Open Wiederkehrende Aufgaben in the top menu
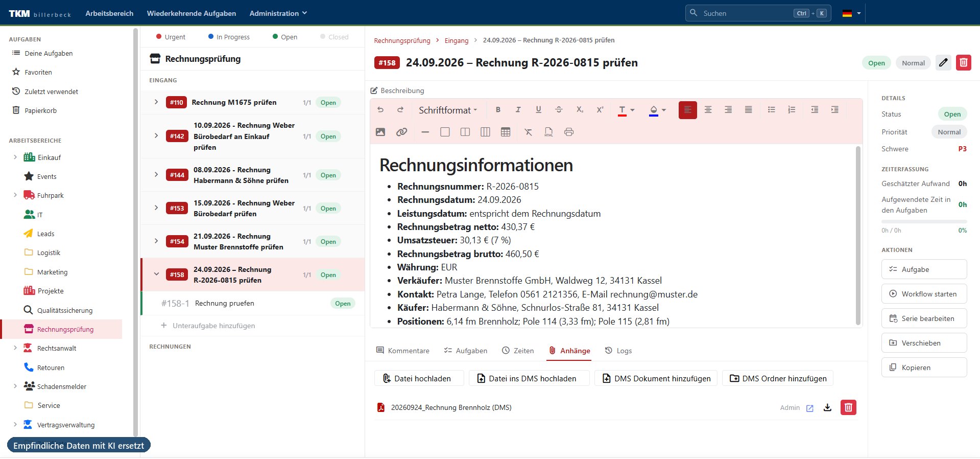 point(192,13)
